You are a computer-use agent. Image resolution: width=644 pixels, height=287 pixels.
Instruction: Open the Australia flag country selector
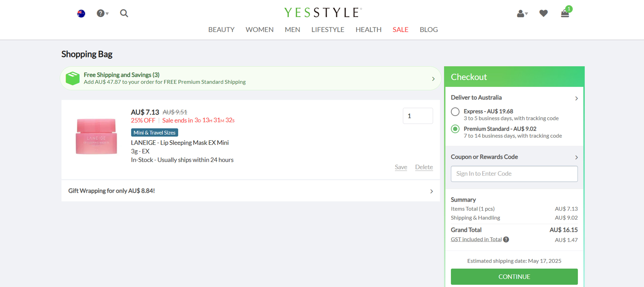click(81, 13)
